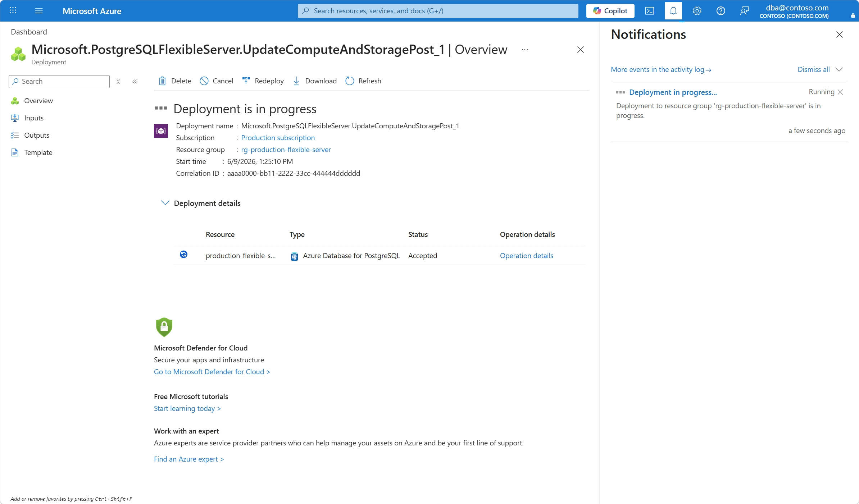Go to the Dashboard breadcrumb
The image size is (859, 504).
point(29,32)
